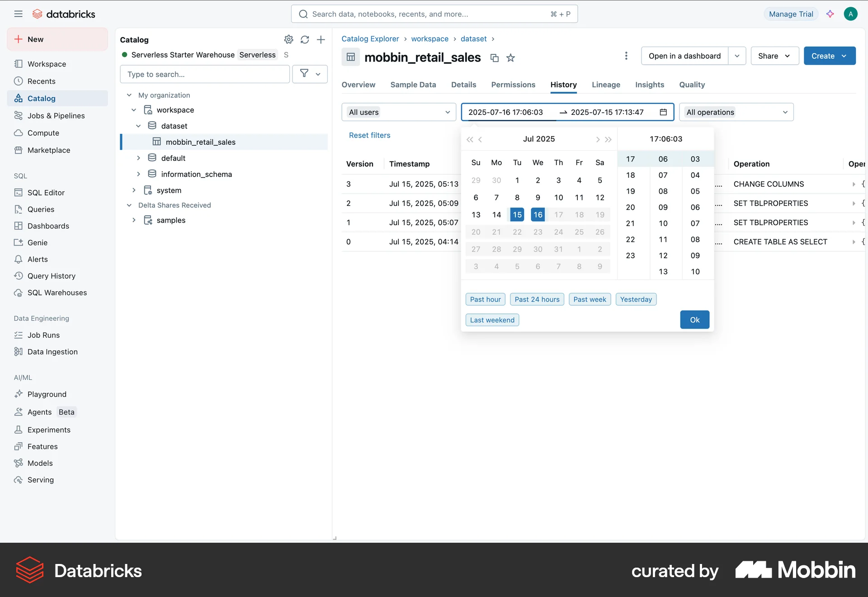Image resolution: width=868 pixels, height=597 pixels.
Task: Expand the system tree node
Action: [x=134, y=190]
